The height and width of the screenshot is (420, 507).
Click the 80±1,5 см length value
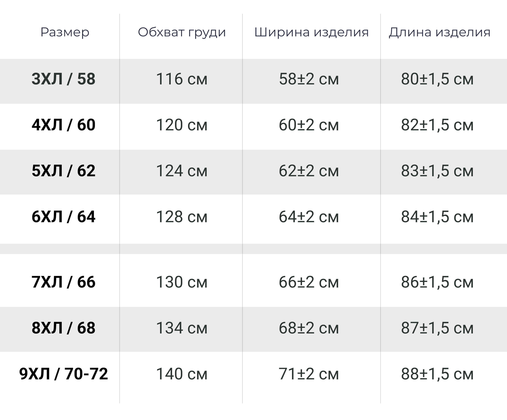tap(437, 79)
